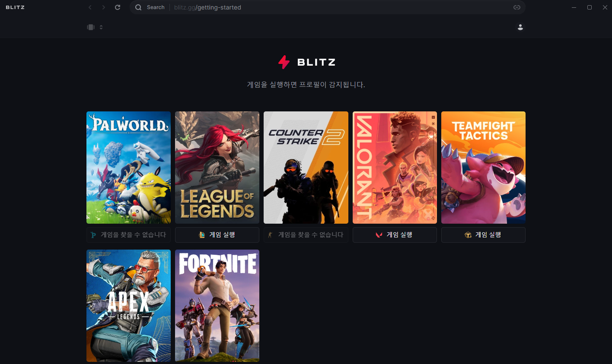This screenshot has height=364, width=612.
Task: Open the user profile icon
Action: pos(520,27)
